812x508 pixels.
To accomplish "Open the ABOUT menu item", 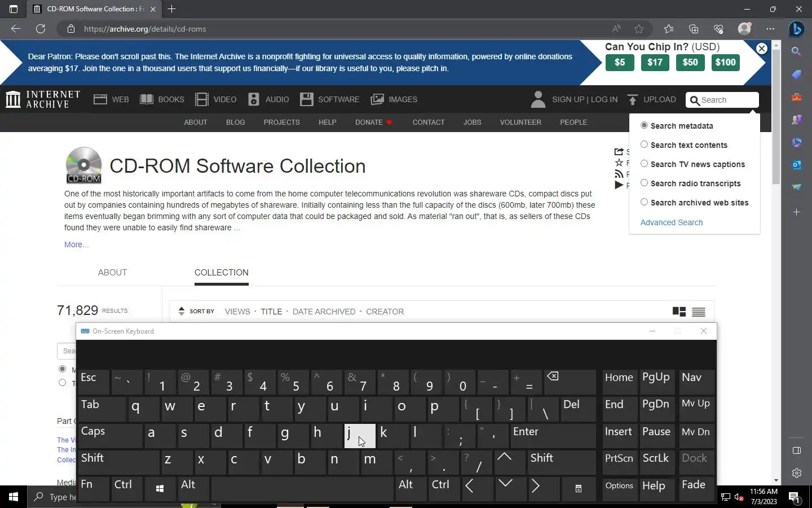I will pos(196,122).
